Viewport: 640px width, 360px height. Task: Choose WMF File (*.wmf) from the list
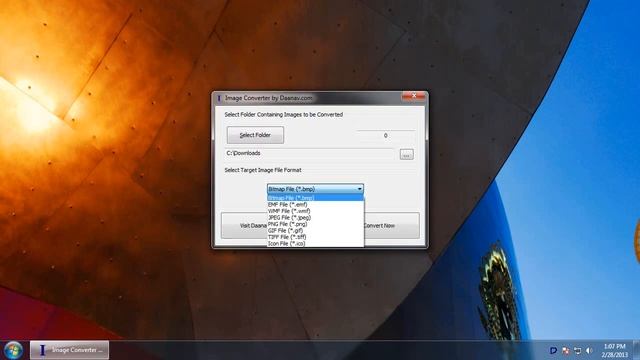click(x=315, y=211)
